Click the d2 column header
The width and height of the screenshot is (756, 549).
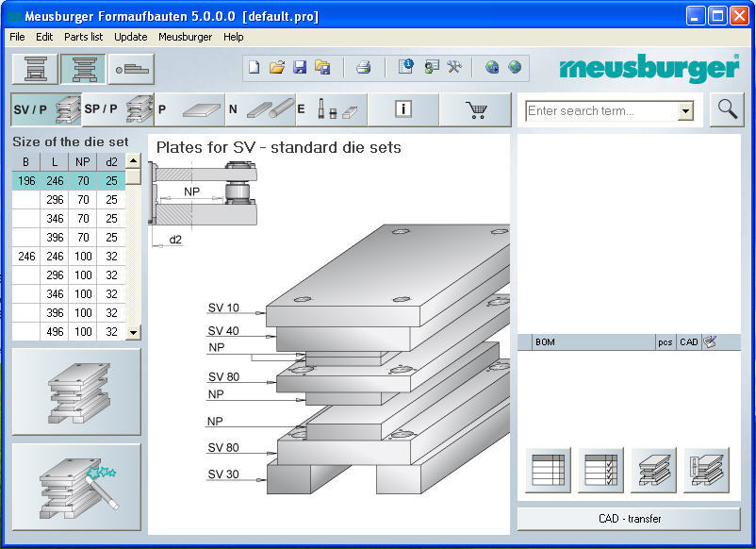tap(111, 162)
